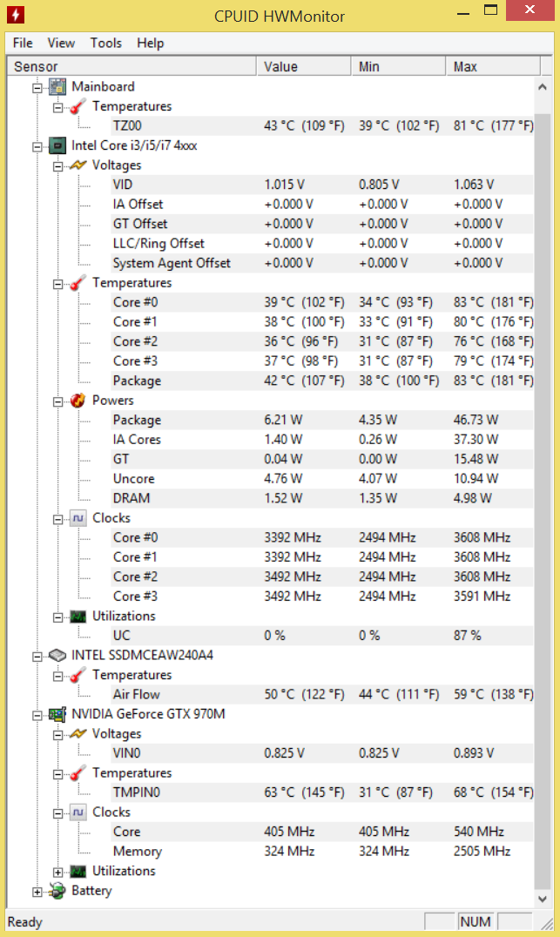Click the CPU Voltages zigzag icon

pyautogui.click(x=78, y=165)
